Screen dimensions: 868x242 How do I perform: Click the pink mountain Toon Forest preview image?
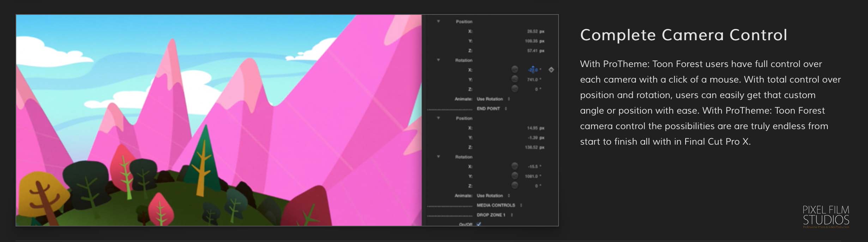pos(219,120)
